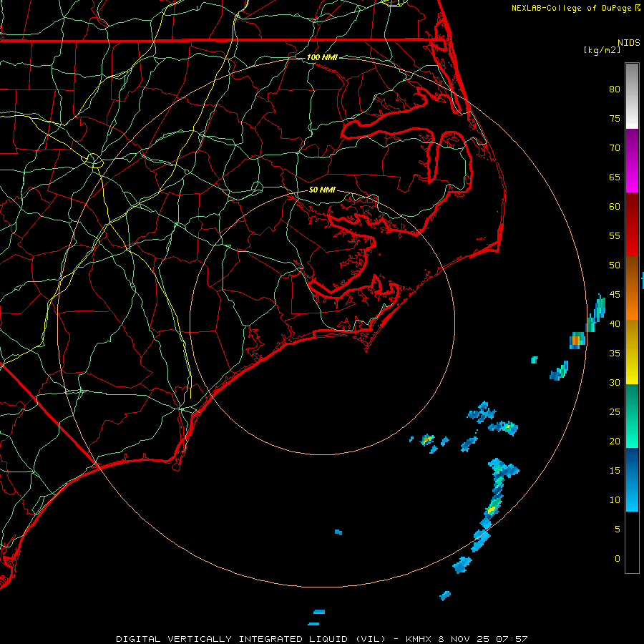The height and width of the screenshot is (644, 644).
Task: Click the 15 value on the color scale
Action: point(615,471)
